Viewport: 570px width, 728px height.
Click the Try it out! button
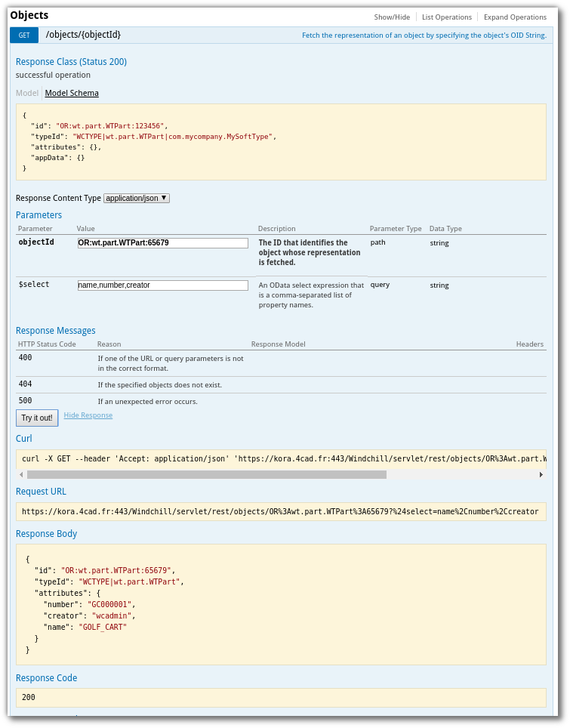tap(37, 418)
